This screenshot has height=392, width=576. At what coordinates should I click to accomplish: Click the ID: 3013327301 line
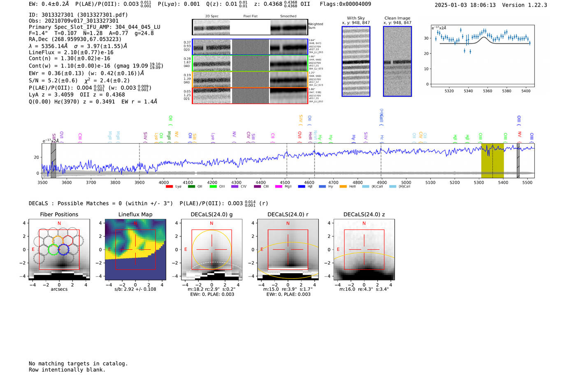(78, 15)
